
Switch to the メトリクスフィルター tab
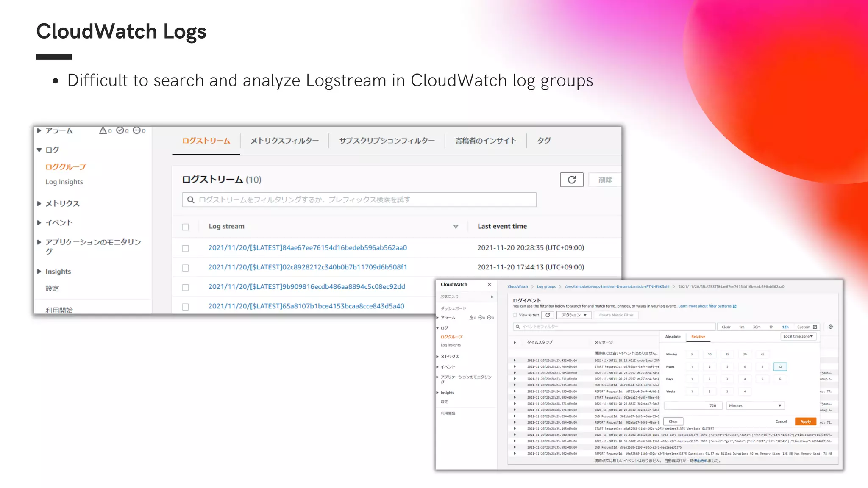click(x=284, y=141)
